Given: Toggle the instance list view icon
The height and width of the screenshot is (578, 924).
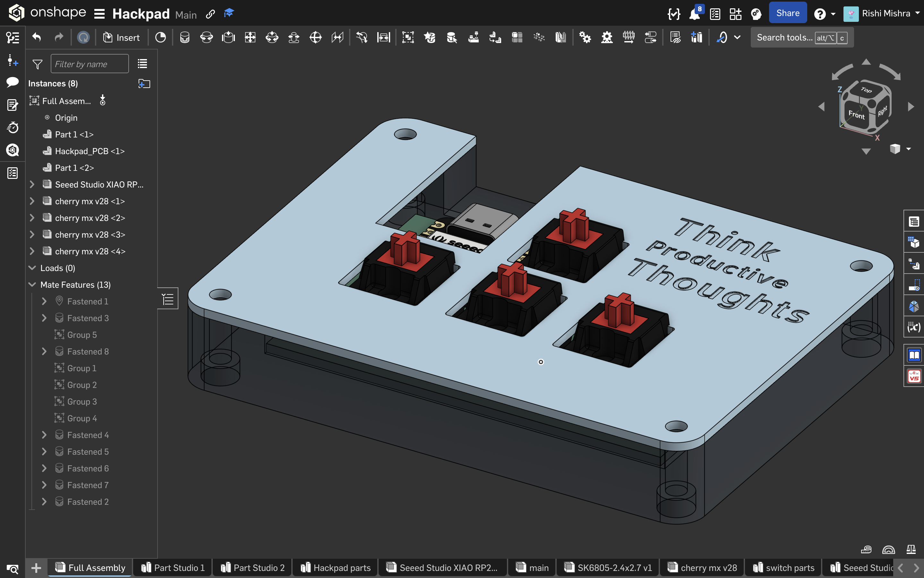Looking at the screenshot, I should (x=142, y=64).
